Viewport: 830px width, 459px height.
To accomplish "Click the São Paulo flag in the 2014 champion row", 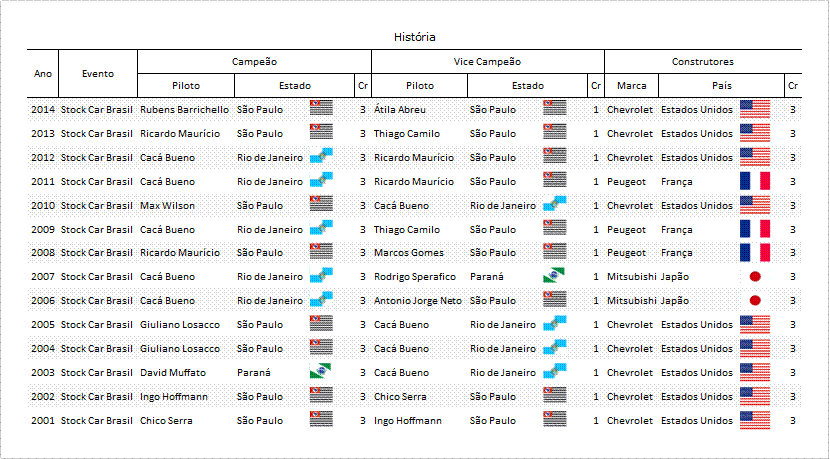I will pos(321,107).
